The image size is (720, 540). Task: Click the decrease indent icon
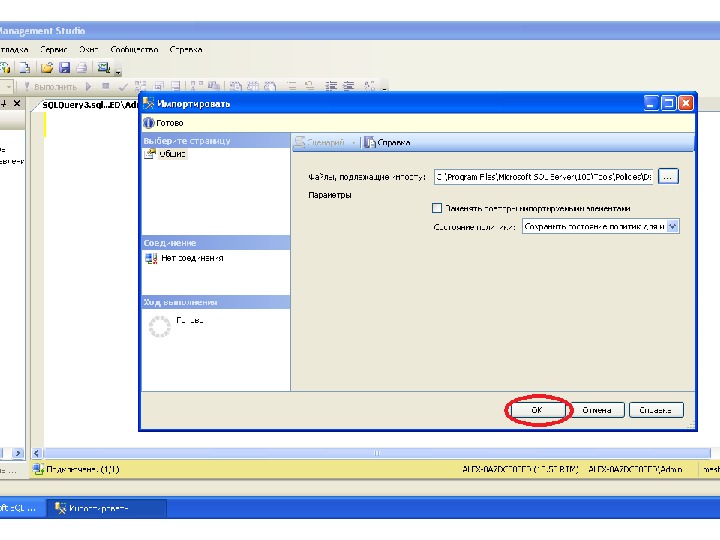(331, 86)
